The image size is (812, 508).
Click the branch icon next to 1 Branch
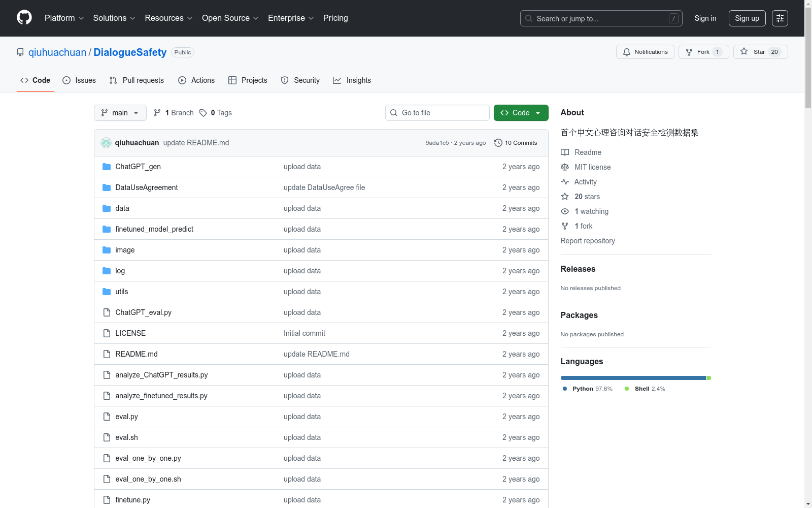click(x=157, y=113)
